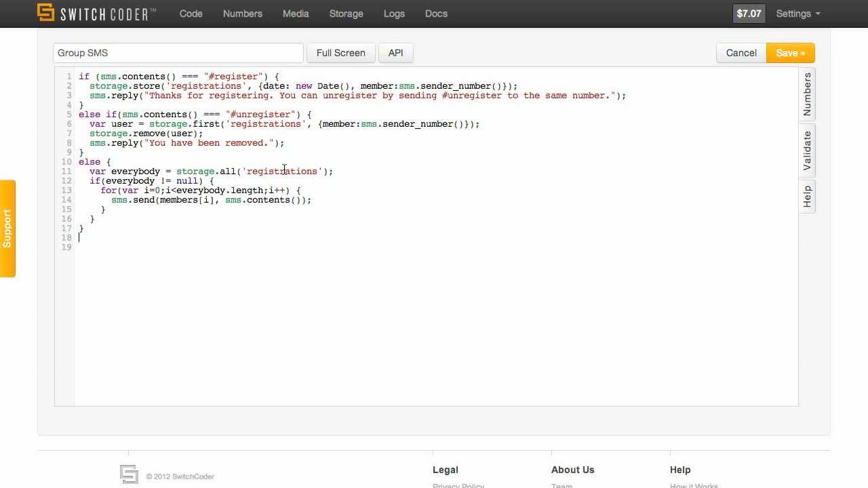Image resolution: width=868 pixels, height=488 pixels.
Task: View the Logs page
Action: click(x=394, y=14)
